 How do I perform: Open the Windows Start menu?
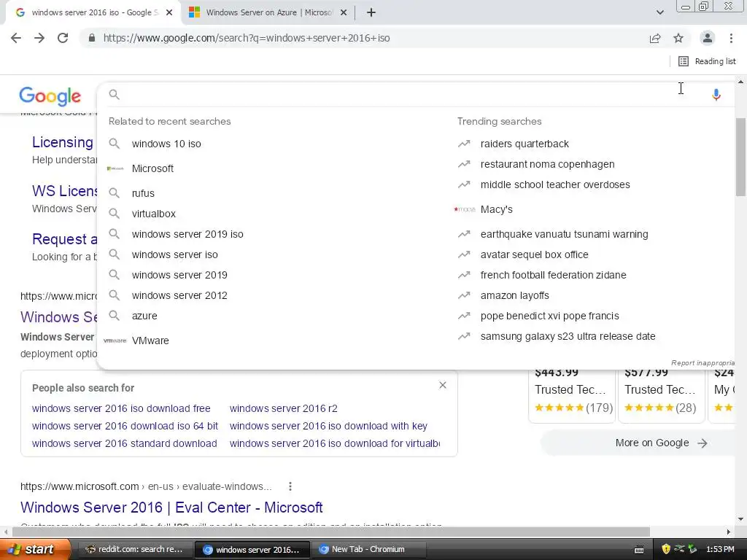coord(35,549)
